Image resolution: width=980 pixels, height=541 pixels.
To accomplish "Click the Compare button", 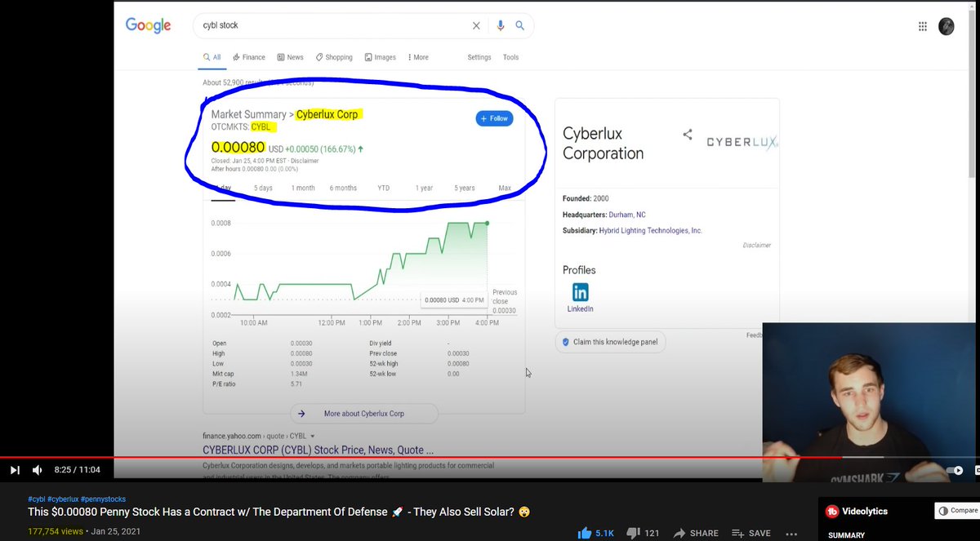I will tap(957, 511).
